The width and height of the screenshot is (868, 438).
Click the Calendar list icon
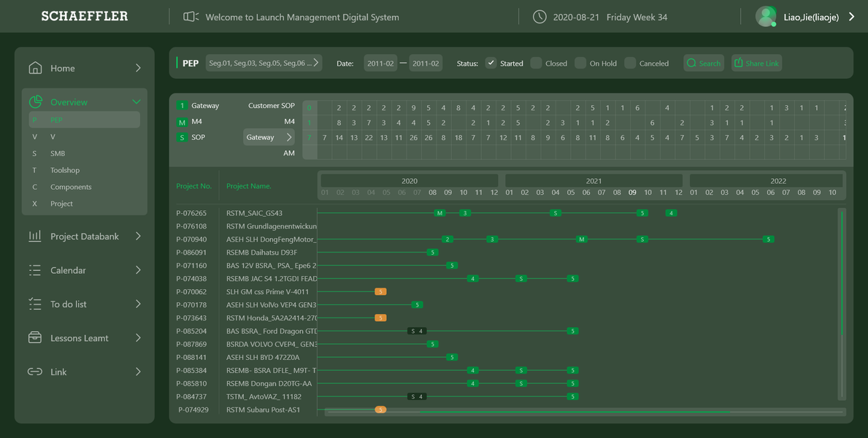(35, 270)
